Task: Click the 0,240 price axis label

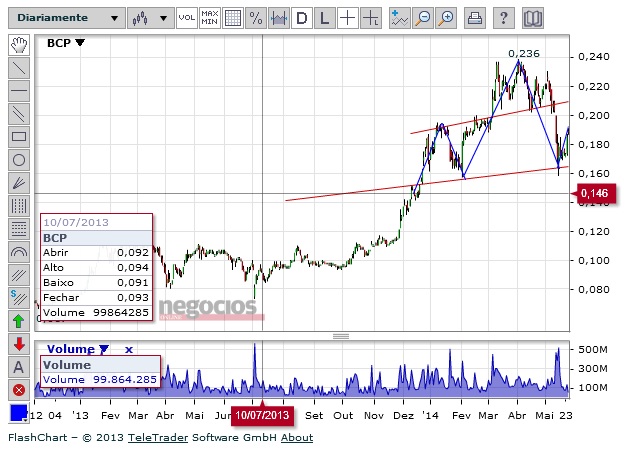Action: point(594,57)
